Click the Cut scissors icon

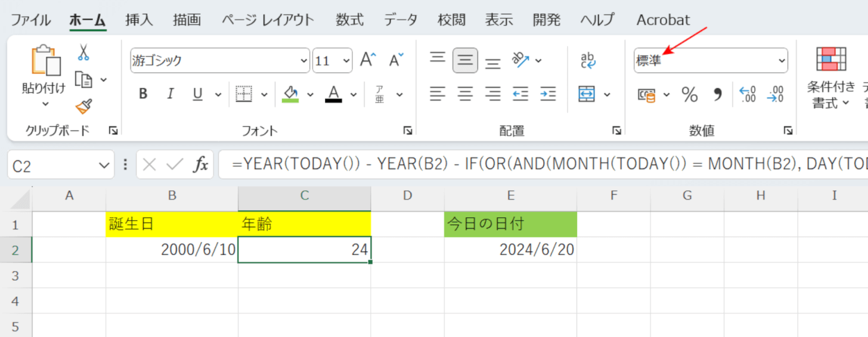point(83,53)
